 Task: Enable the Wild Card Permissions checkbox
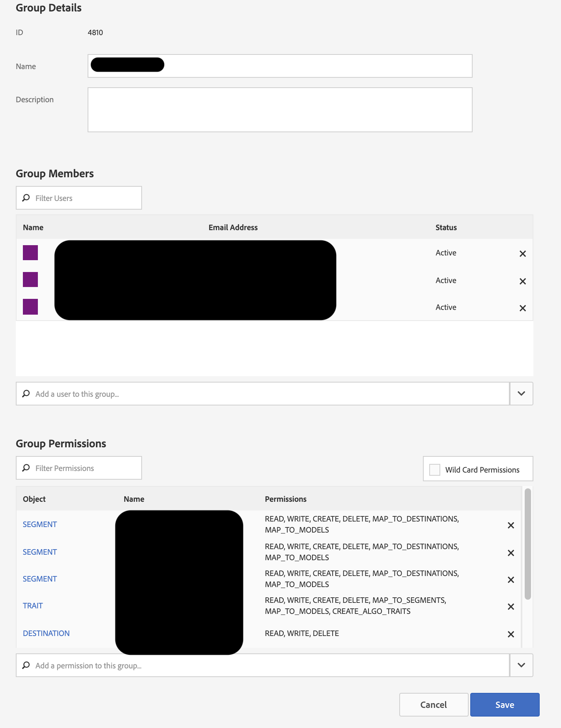click(x=435, y=469)
